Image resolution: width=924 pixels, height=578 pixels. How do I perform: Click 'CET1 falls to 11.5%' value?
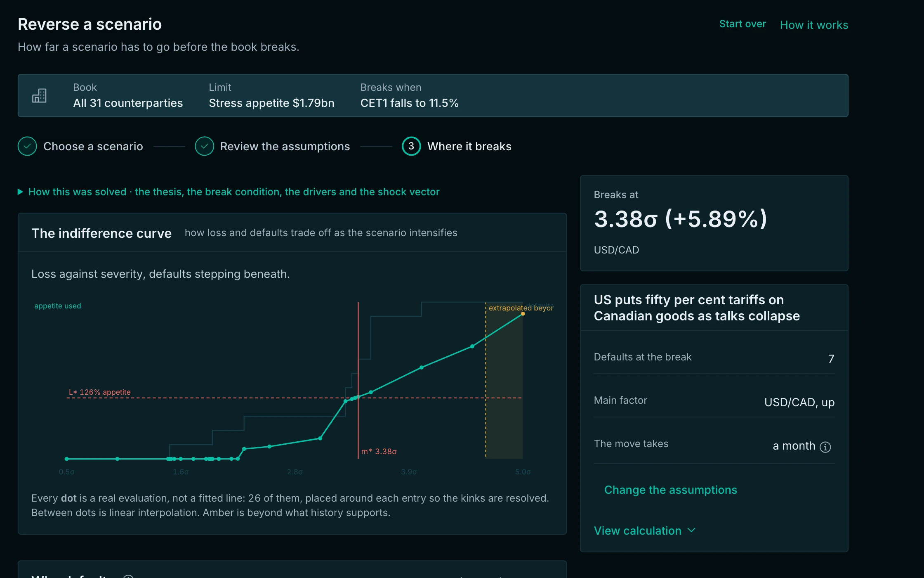pos(410,103)
